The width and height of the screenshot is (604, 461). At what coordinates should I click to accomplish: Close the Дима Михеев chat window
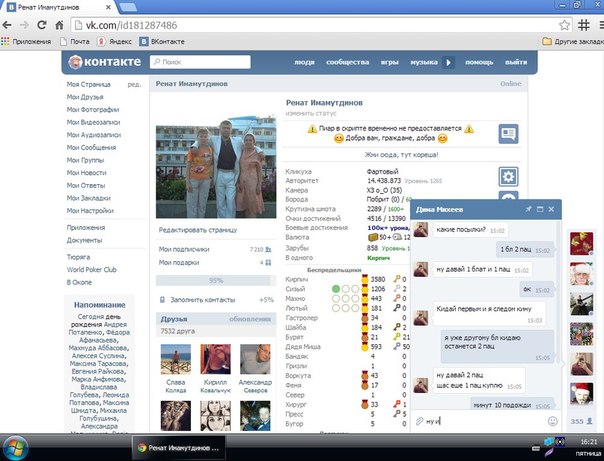[551, 209]
